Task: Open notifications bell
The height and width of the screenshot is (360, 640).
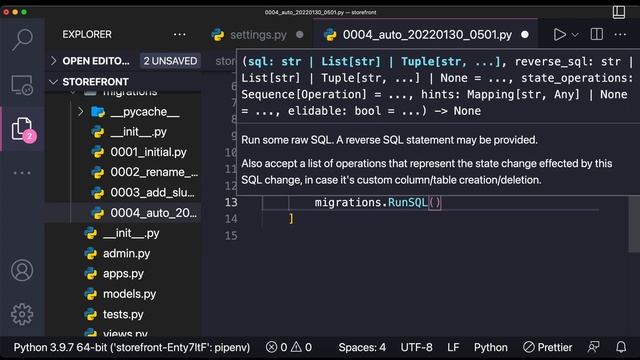Action: 621,347
